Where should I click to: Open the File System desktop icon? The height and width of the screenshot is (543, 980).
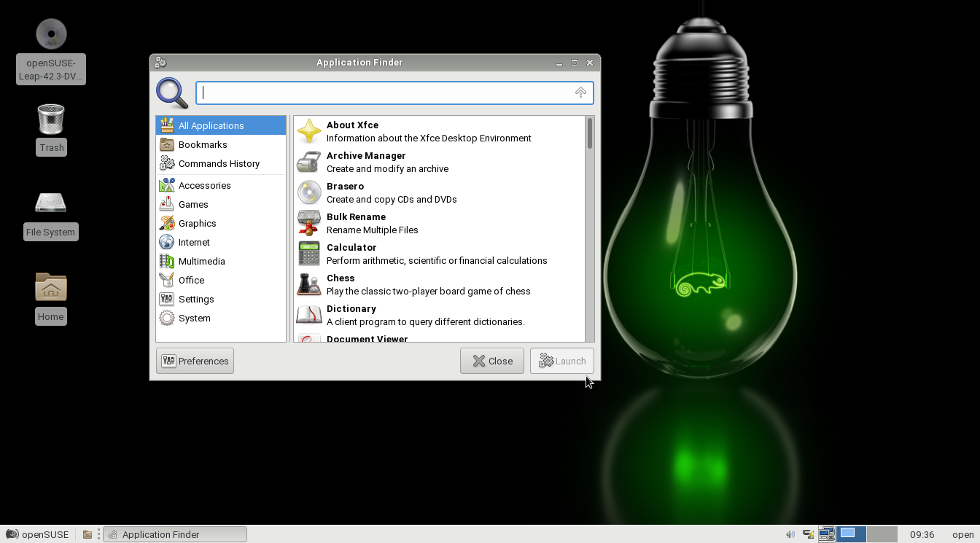pos(51,204)
